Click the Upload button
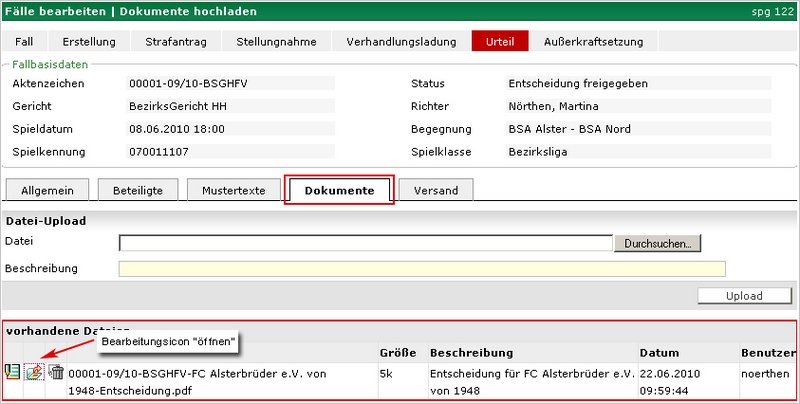This screenshot has width=800, height=404. [744, 296]
